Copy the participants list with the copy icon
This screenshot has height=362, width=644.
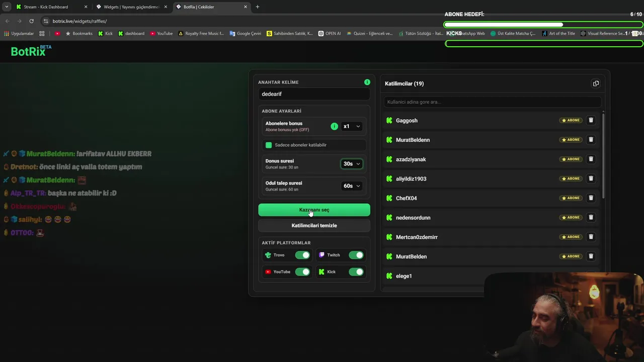[x=596, y=83]
